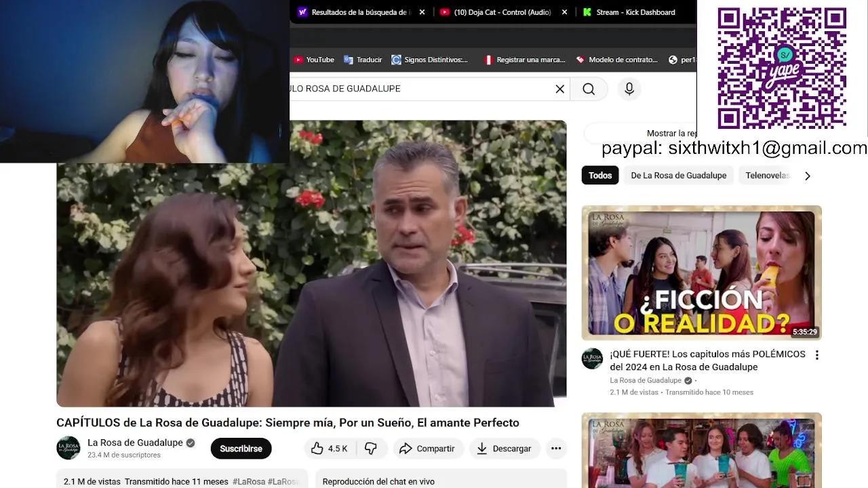Close the Resultados de la búsqueda tab
The height and width of the screenshot is (488, 868).
422,12
